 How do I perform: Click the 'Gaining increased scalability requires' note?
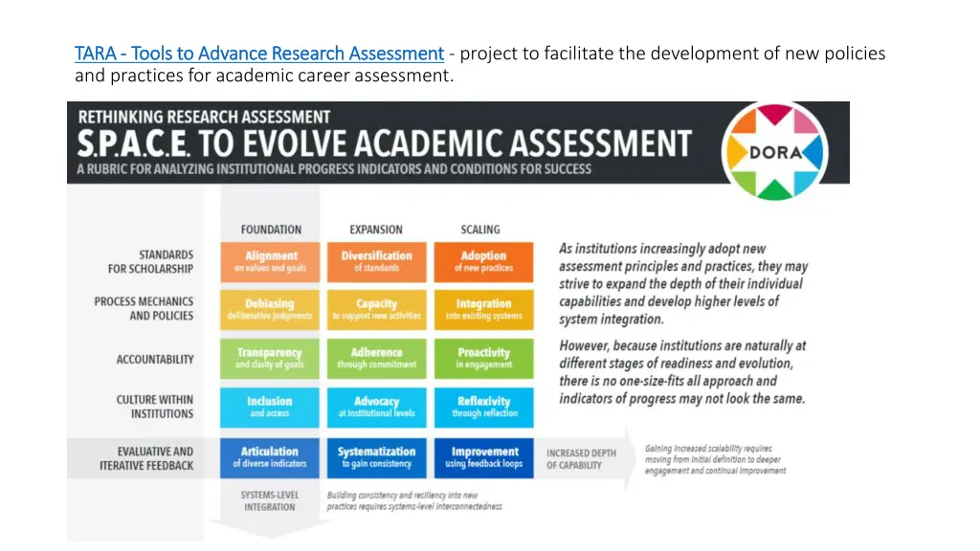click(715, 459)
